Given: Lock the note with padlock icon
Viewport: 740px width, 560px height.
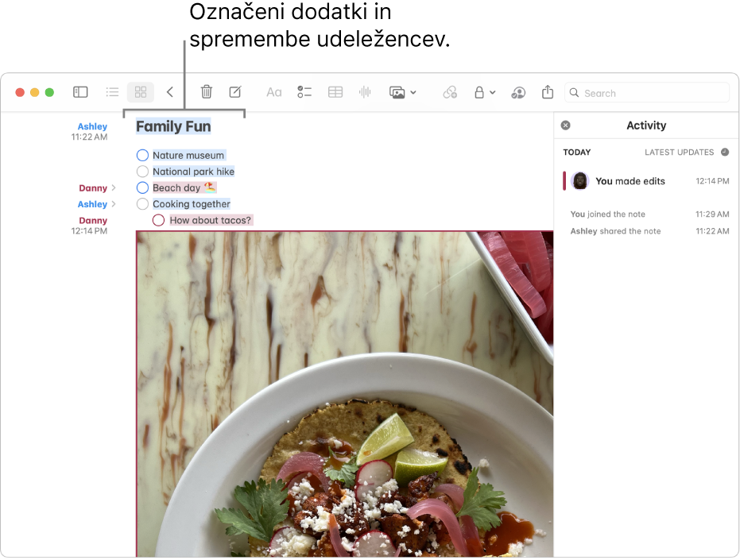Looking at the screenshot, I should point(479,92).
